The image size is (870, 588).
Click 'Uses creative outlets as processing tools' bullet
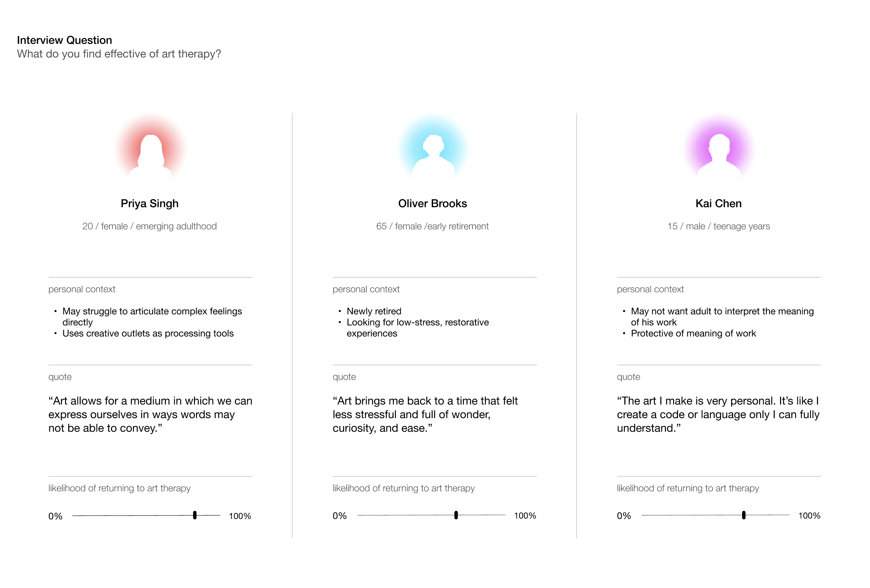pyautogui.click(x=148, y=333)
